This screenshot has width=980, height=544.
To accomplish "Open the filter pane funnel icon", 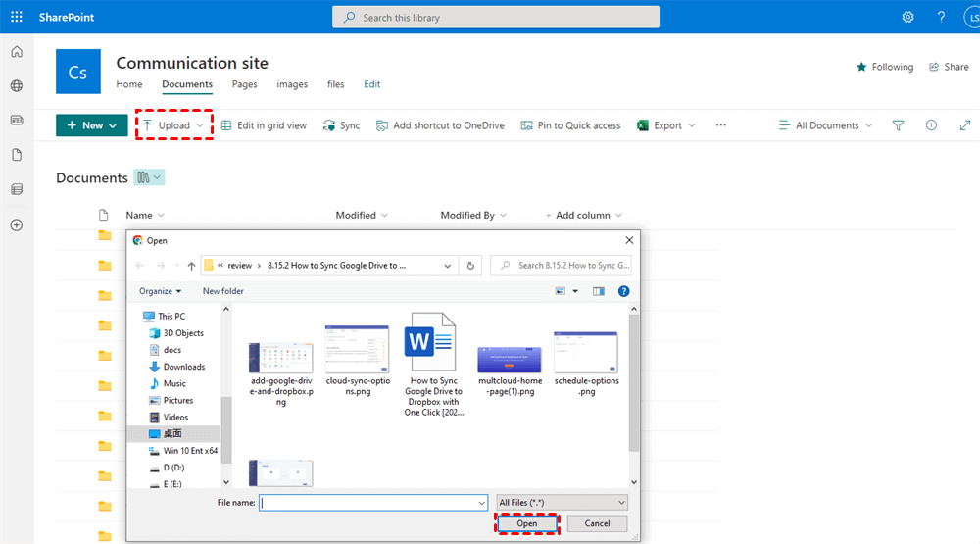I will pos(898,125).
